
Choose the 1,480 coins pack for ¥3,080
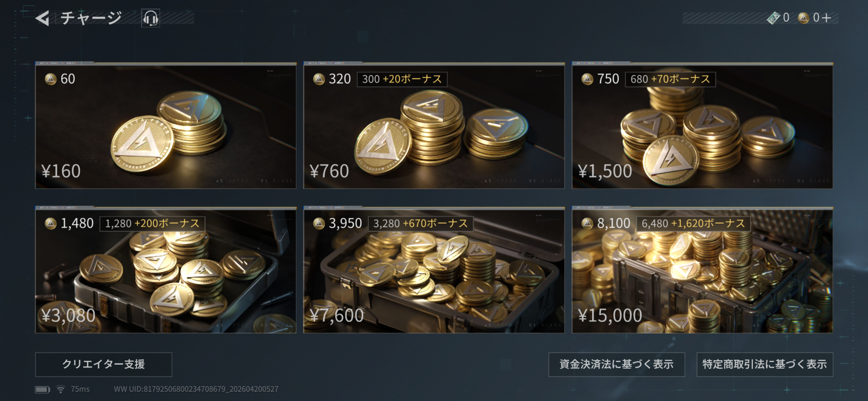[166, 270]
